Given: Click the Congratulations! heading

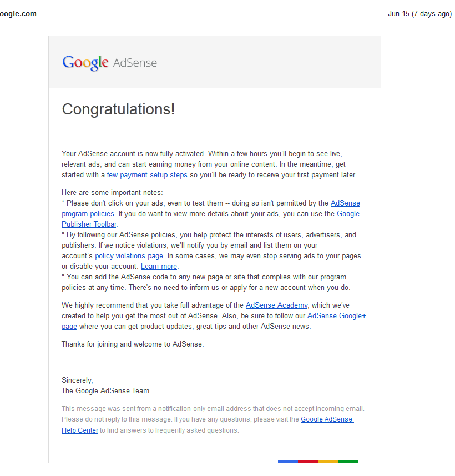Looking at the screenshot, I should tap(118, 109).
